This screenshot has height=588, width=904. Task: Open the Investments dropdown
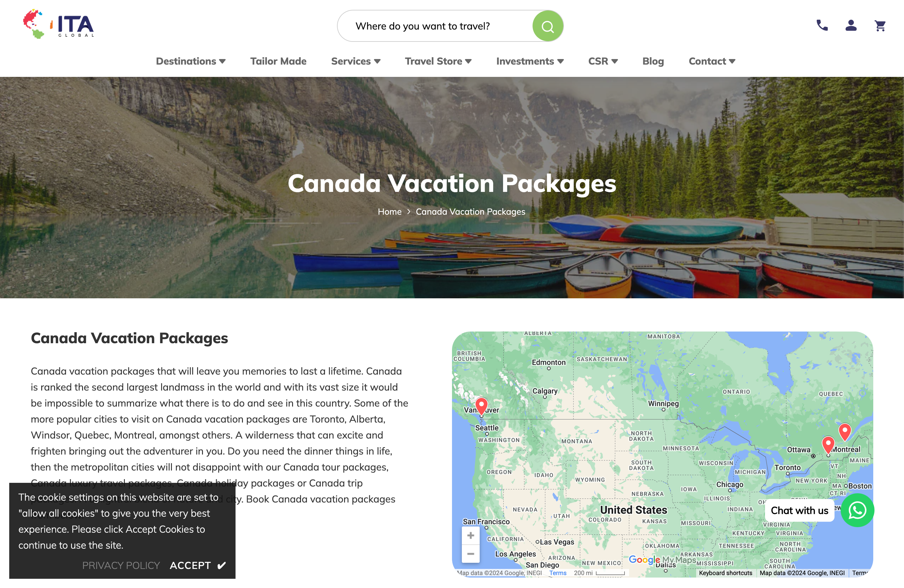(530, 61)
